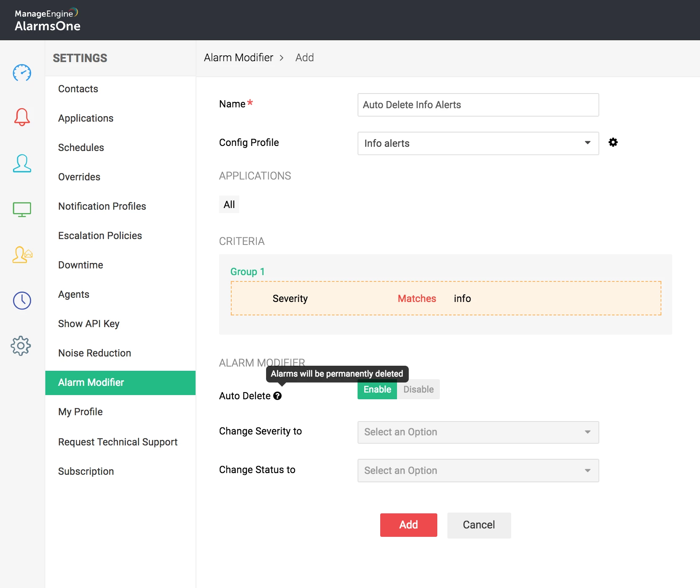This screenshot has height=588, width=700.
Task: Click the green monitor icon in sidebar
Action: [22, 209]
